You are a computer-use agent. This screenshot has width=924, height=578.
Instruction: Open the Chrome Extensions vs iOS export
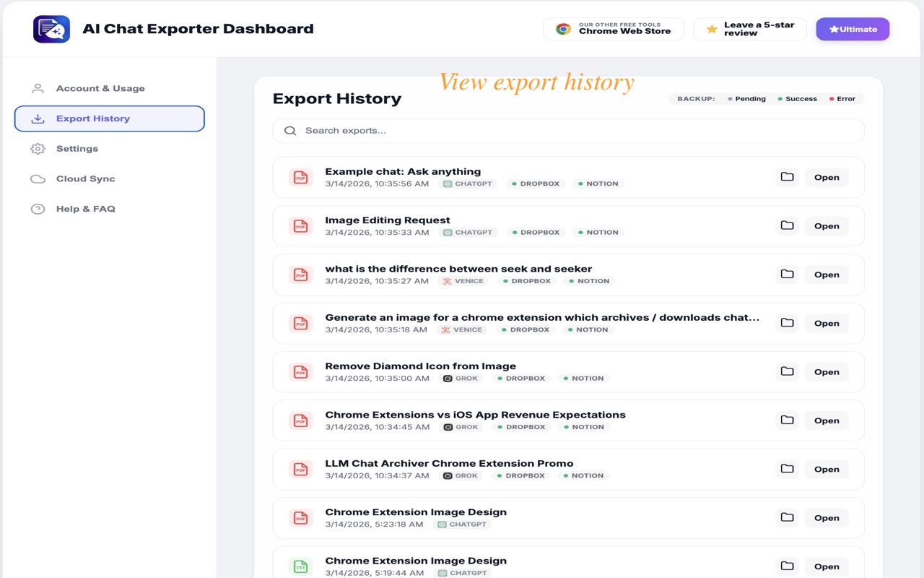coord(827,420)
